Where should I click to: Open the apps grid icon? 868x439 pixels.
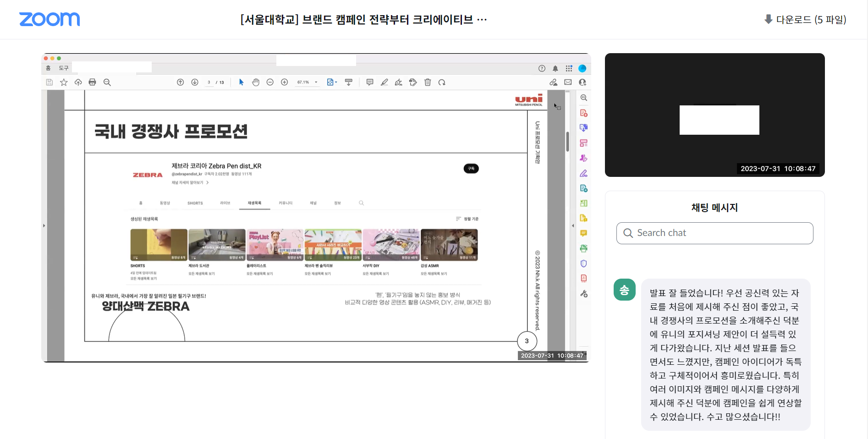pos(569,68)
